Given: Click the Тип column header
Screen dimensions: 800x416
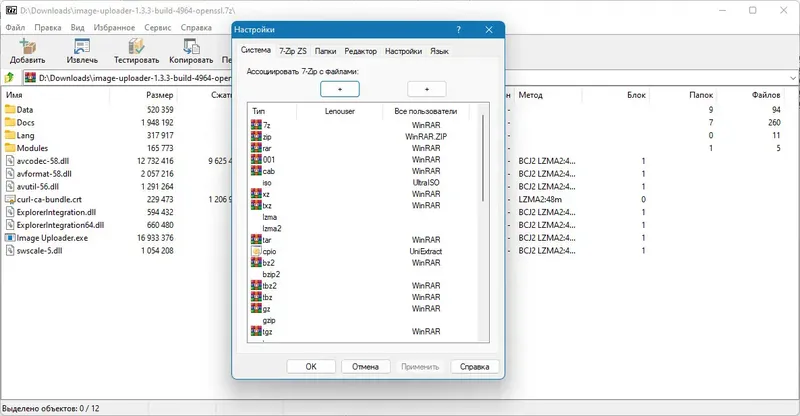Looking at the screenshot, I should (x=259, y=111).
